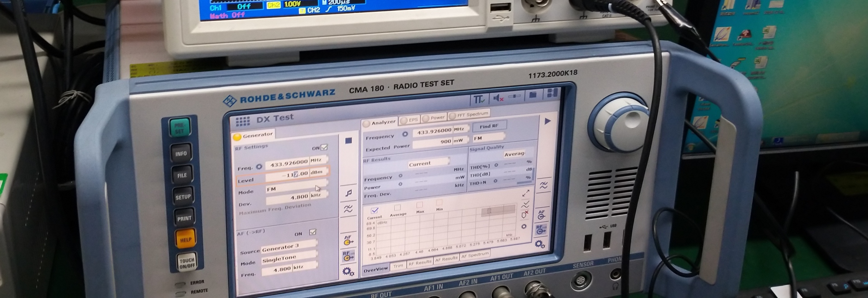Expand the spectrum graph with diagonal arrows

pos(526,193)
